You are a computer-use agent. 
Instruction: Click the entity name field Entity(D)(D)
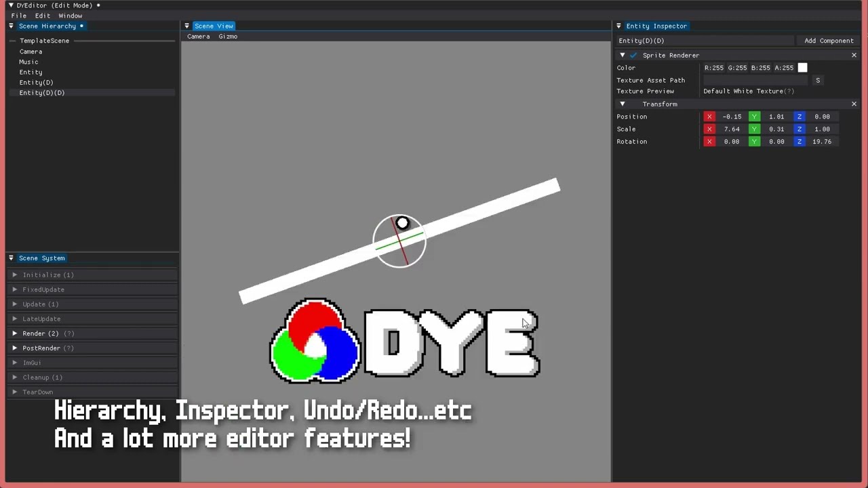click(x=704, y=41)
